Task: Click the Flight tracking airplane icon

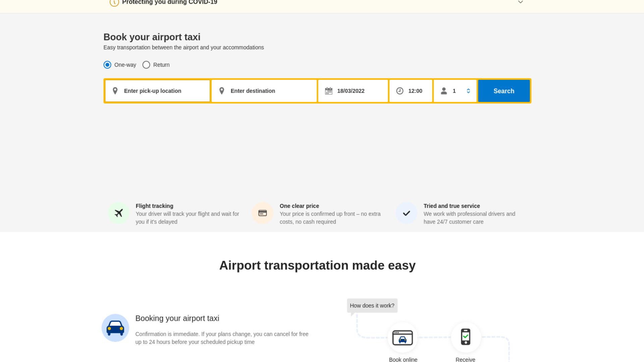Action: coord(118,213)
